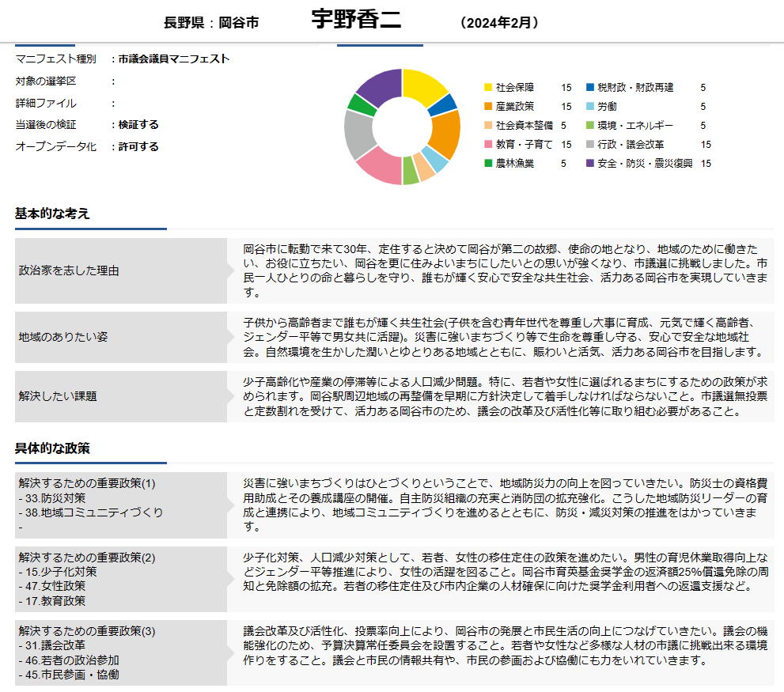Click the オープンデータ化 label

click(55, 146)
